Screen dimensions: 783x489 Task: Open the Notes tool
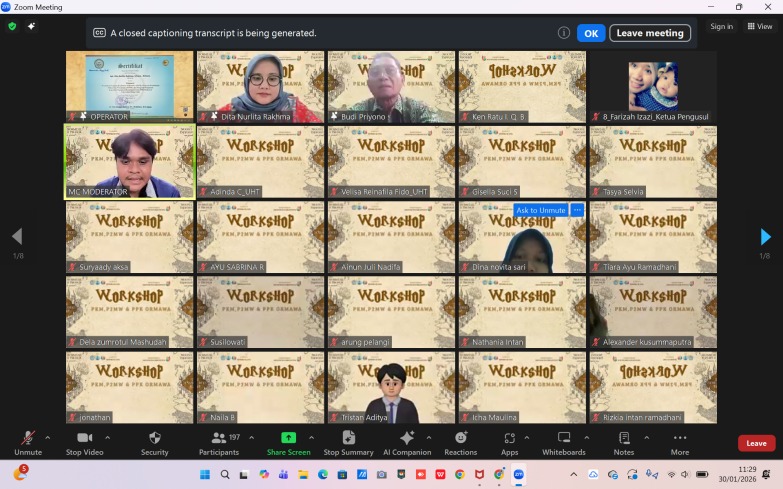tap(624, 442)
